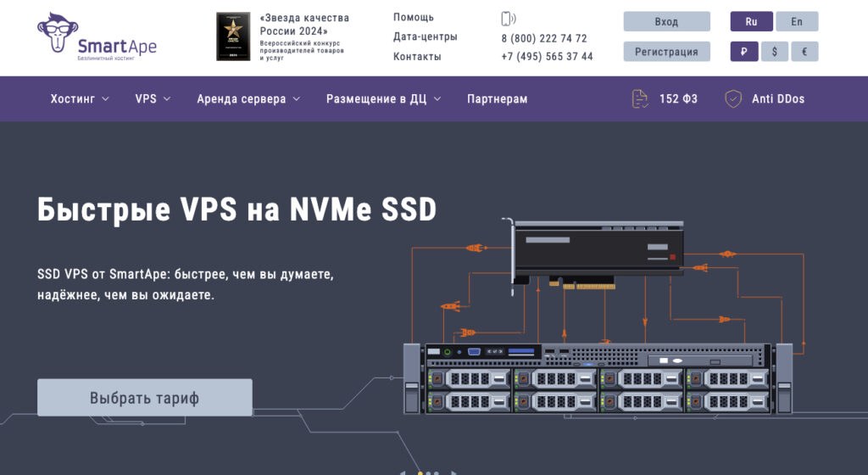Screen dimensions: 868x475
Task: Click the Выбрать тариф button
Action: pyautogui.click(x=144, y=398)
